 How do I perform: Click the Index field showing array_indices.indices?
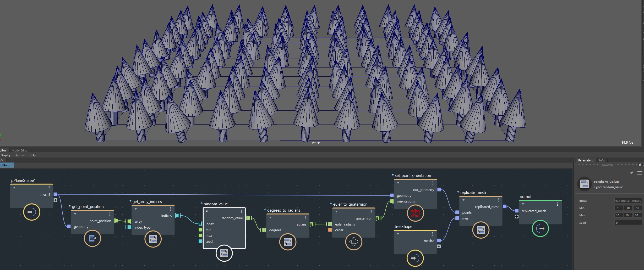pos(628,201)
